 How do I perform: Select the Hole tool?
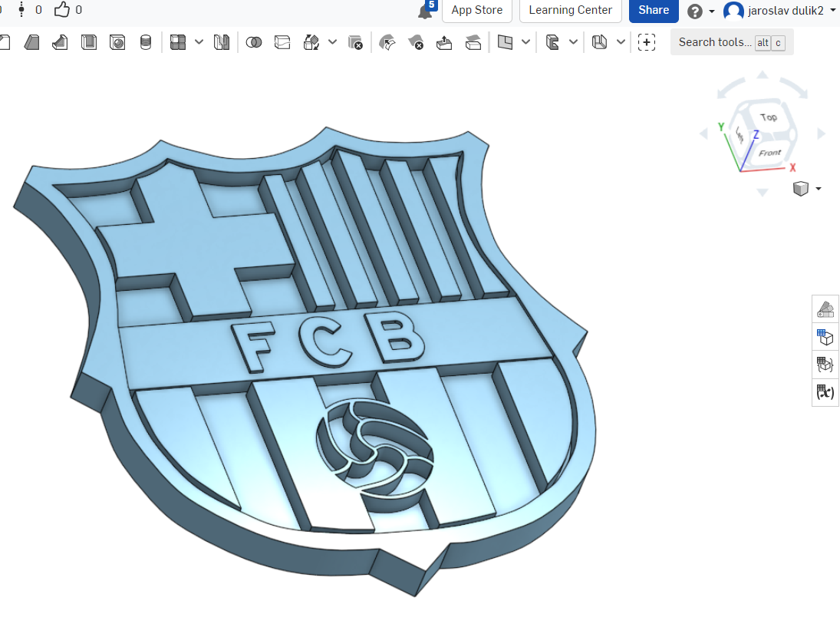pyautogui.click(x=117, y=42)
